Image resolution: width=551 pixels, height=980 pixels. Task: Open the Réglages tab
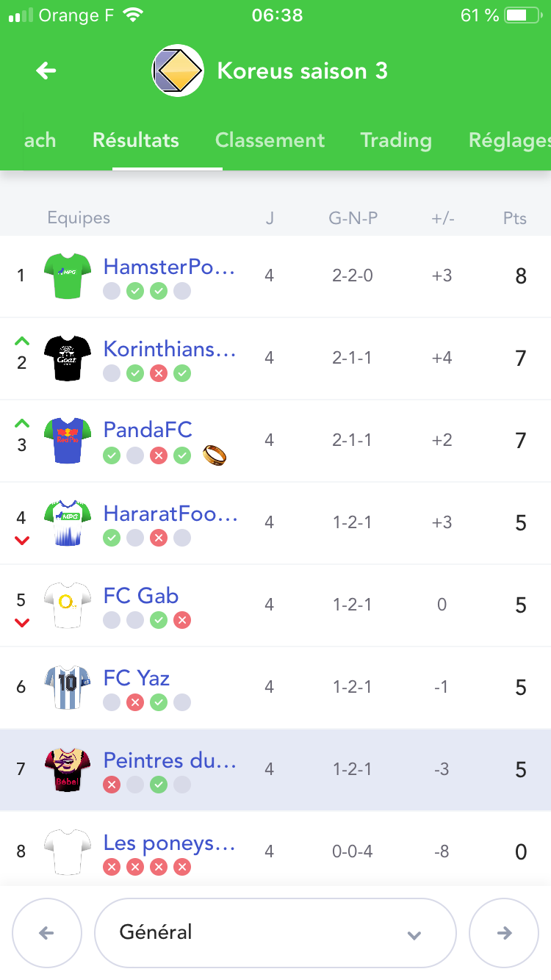508,140
